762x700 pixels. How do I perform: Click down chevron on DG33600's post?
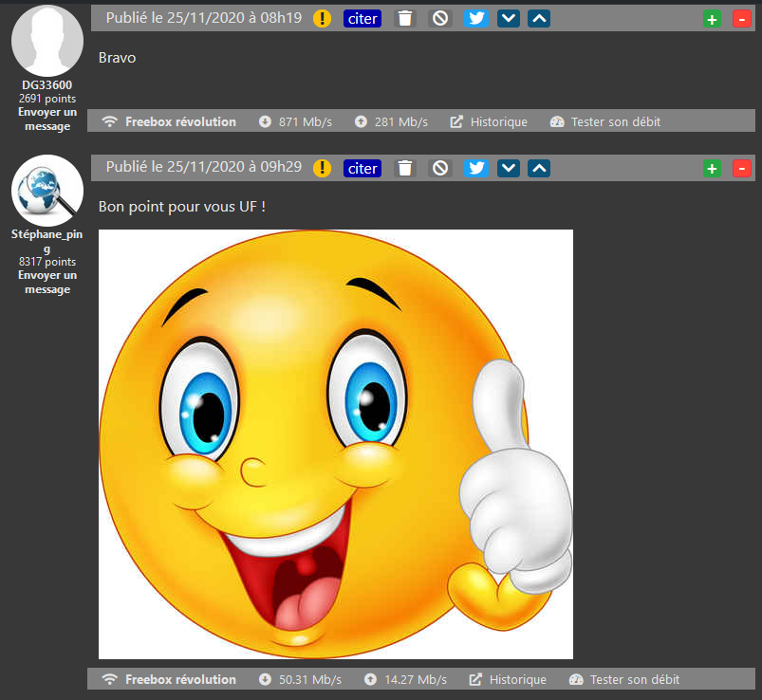(x=509, y=18)
